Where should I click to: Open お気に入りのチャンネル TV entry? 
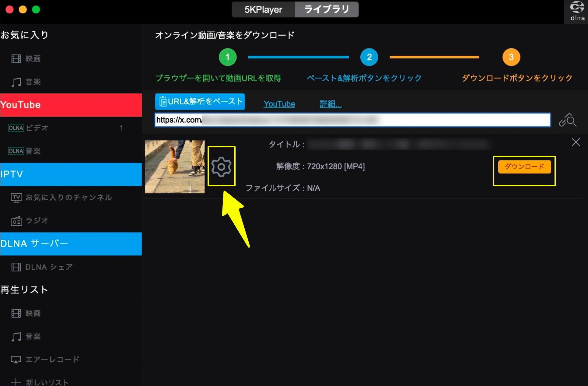[x=61, y=198]
